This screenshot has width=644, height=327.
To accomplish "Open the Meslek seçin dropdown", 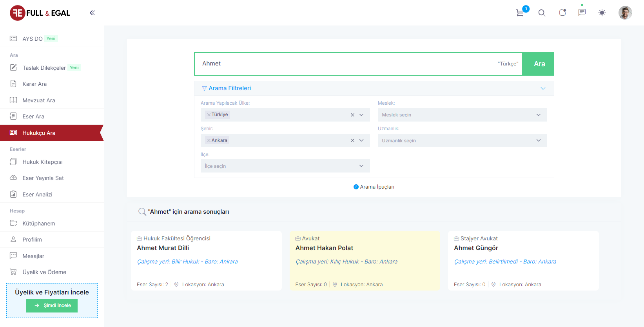I will [462, 115].
